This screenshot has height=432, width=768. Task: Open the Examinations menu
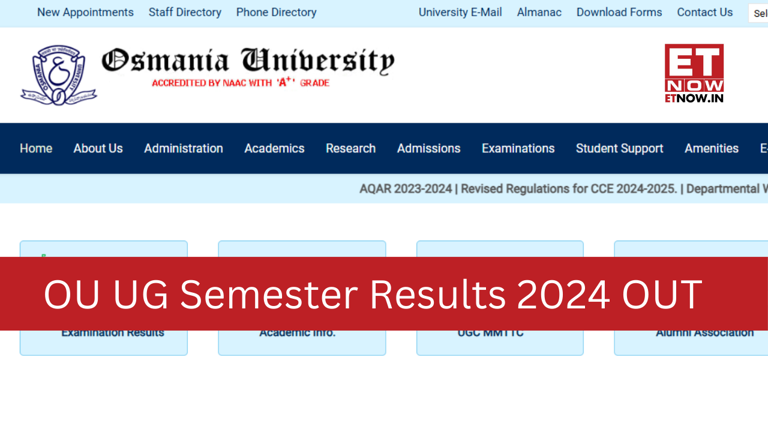coord(518,148)
